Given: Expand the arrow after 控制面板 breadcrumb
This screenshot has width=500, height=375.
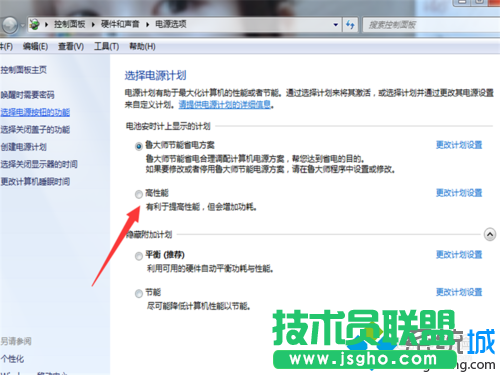Looking at the screenshot, I should [x=93, y=24].
